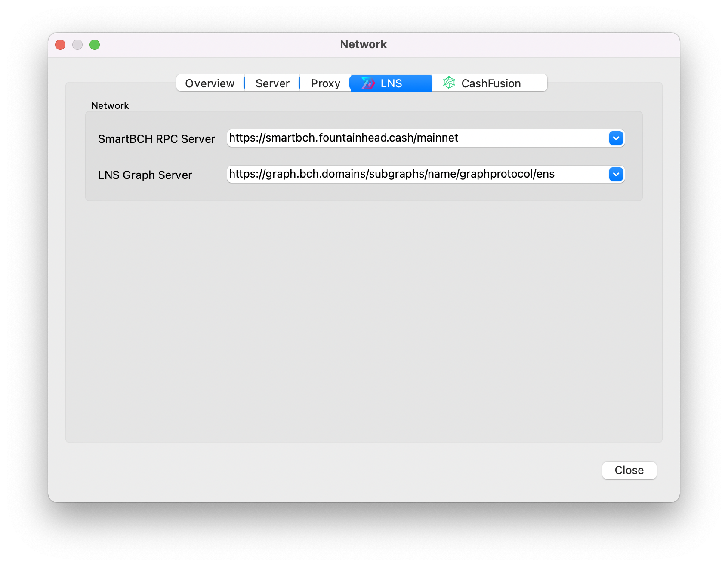Click the green zoom window button
The height and width of the screenshot is (566, 728).
tap(95, 45)
